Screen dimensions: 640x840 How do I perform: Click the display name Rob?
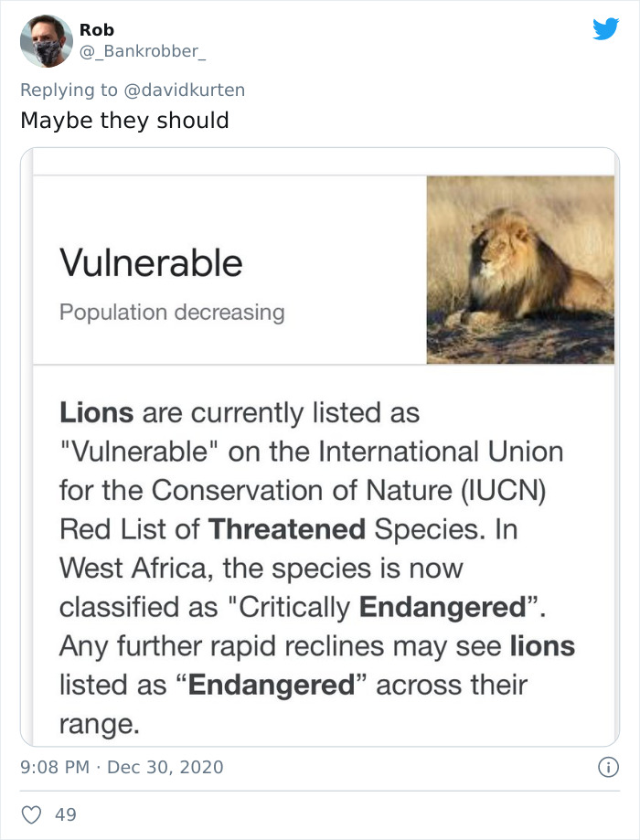[96, 30]
